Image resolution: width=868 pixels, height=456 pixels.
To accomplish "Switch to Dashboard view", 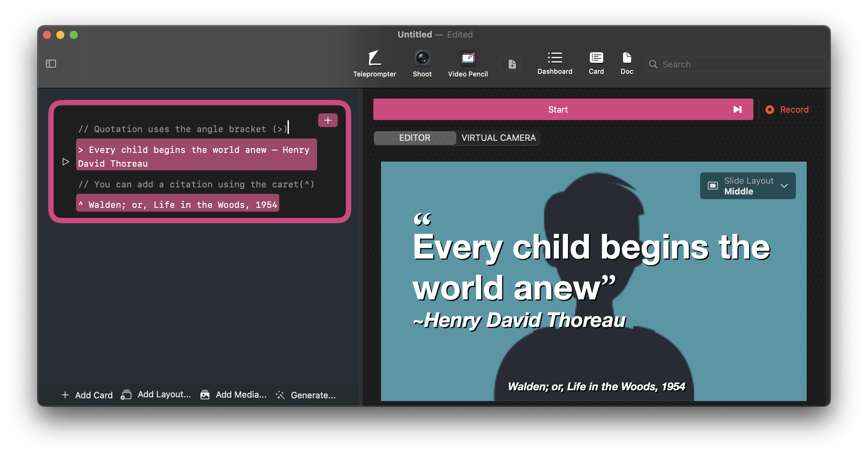I will [555, 63].
